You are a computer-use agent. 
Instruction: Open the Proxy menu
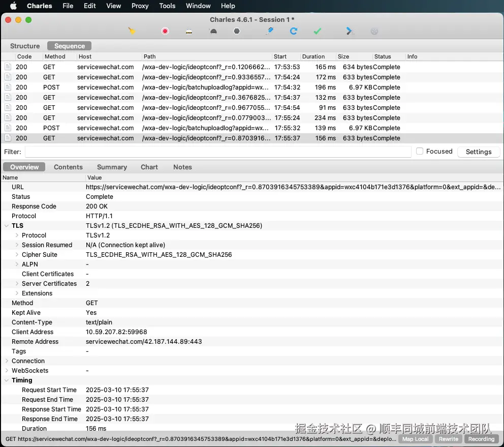click(x=140, y=6)
